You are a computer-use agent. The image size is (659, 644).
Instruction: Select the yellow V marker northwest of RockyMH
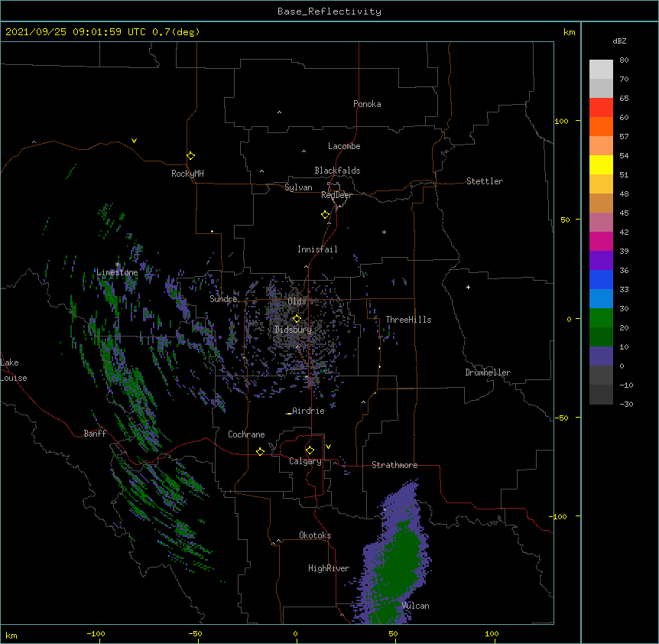pos(134,141)
